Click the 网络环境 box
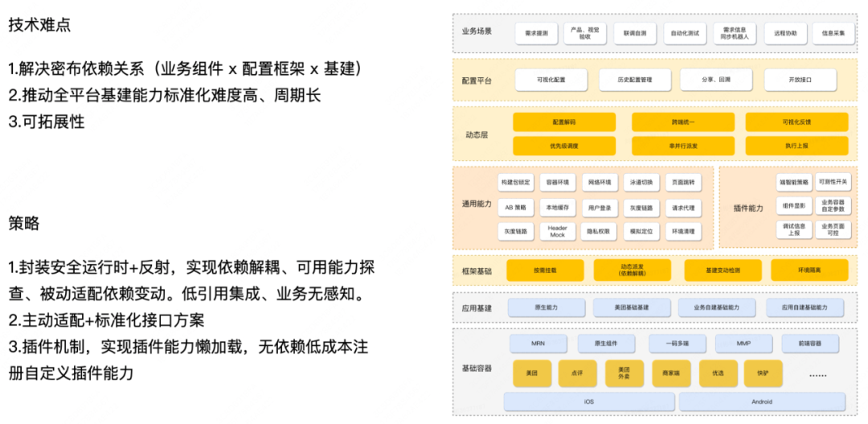Image resolution: width=868 pixels, height=424 pixels. 600,183
